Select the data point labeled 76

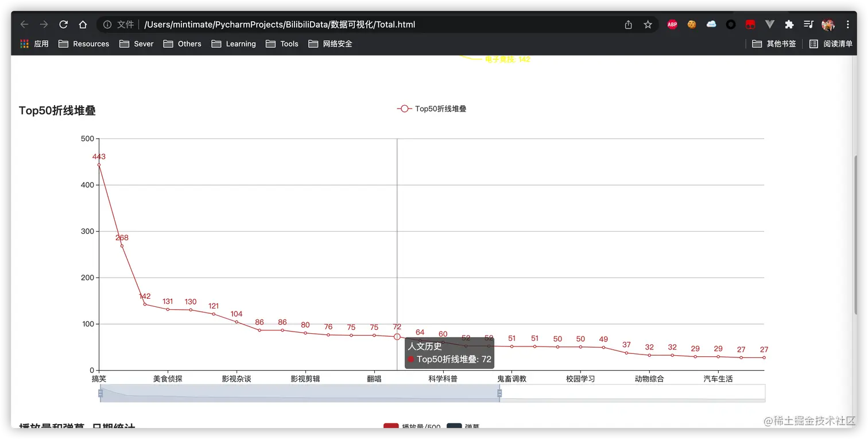click(x=328, y=335)
